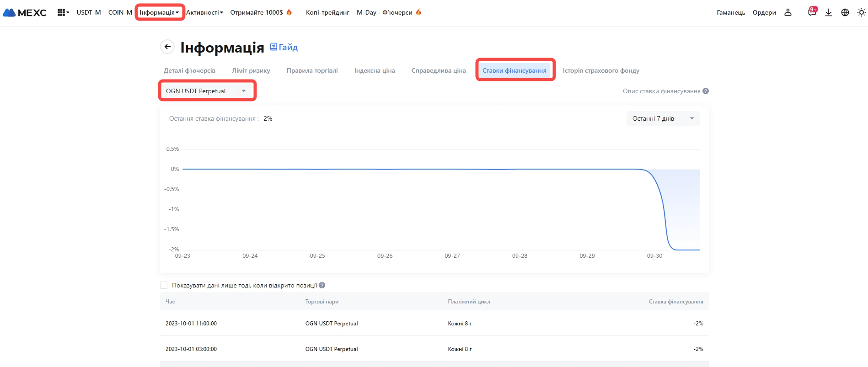Enable show data only with open positions
Screen dimensions: 868x367
(164, 285)
